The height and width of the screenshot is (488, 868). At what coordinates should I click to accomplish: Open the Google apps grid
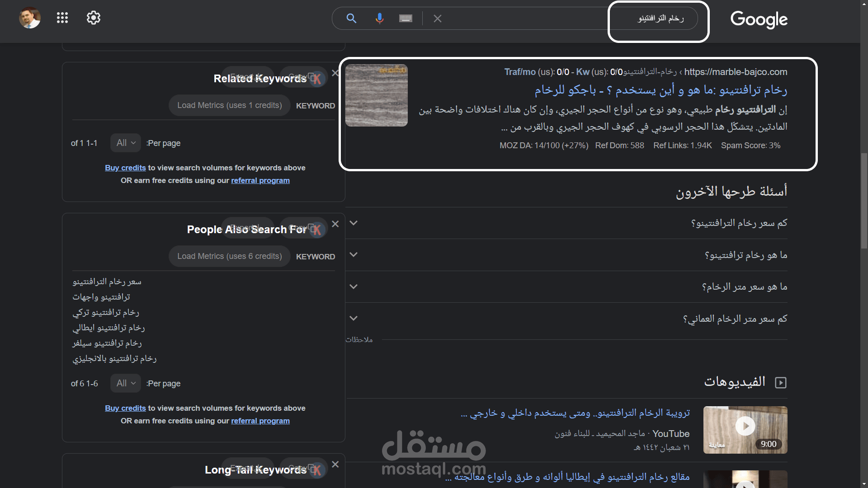(x=62, y=18)
